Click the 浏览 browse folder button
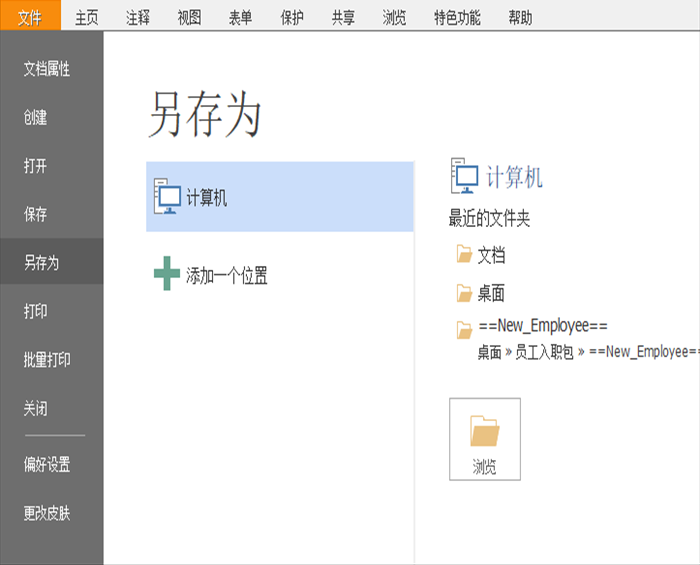Image resolution: width=700 pixels, height=565 pixels. [x=485, y=439]
